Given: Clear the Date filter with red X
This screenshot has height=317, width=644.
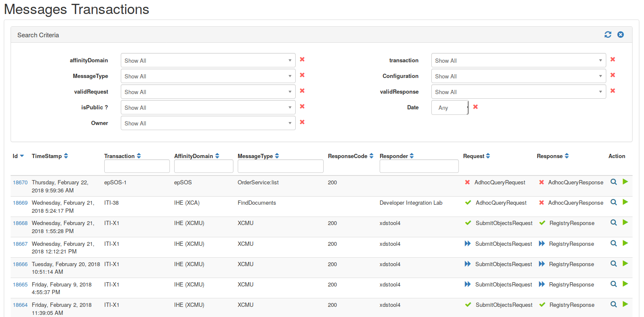Looking at the screenshot, I should tap(475, 107).
